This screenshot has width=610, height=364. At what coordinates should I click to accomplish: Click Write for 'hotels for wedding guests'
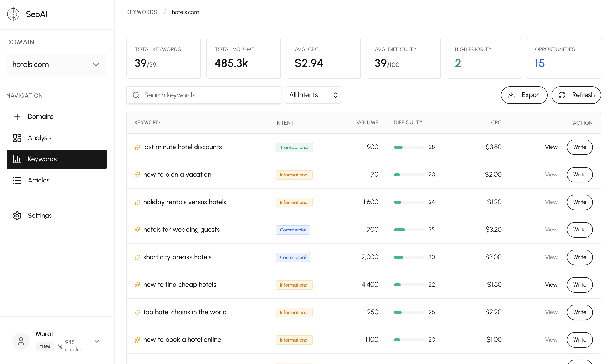[x=580, y=230]
